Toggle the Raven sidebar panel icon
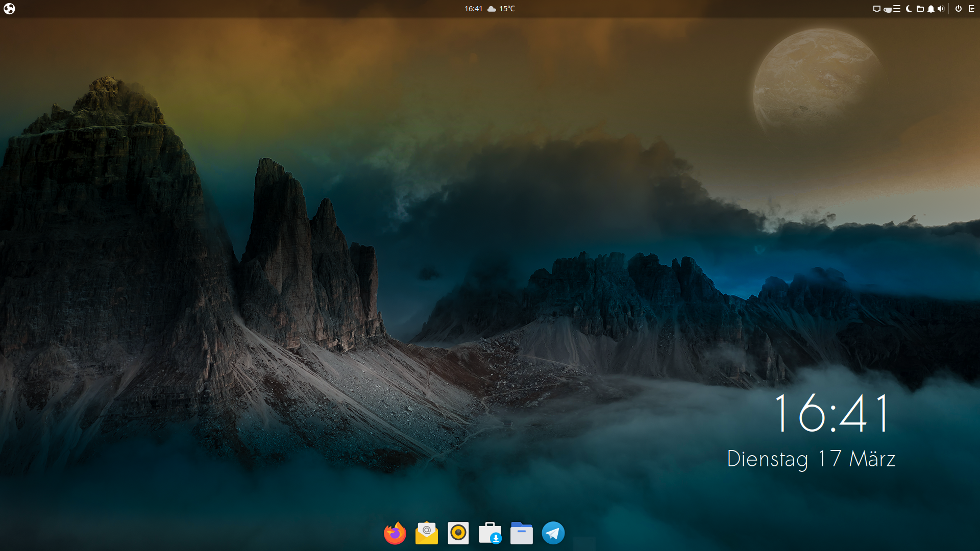 [972, 9]
